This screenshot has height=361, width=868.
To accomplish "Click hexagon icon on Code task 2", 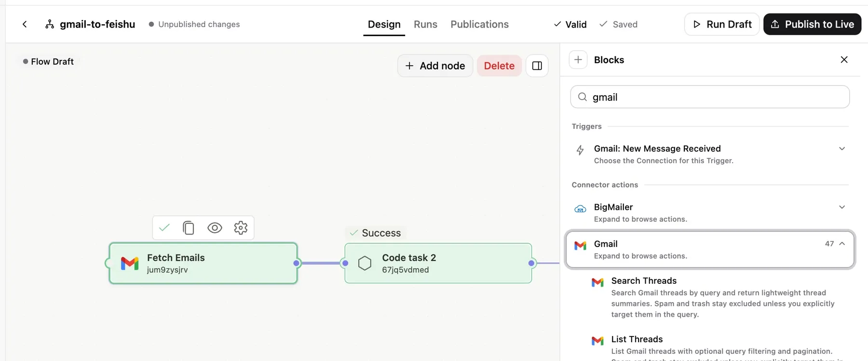I will [365, 263].
